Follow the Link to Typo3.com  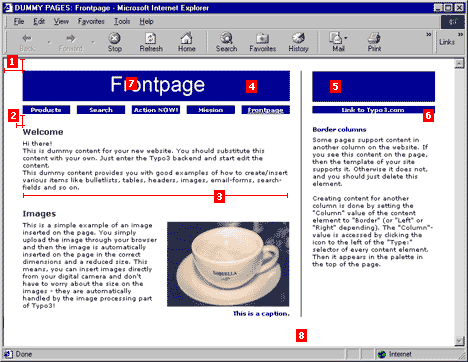click(x=373, y=110)
